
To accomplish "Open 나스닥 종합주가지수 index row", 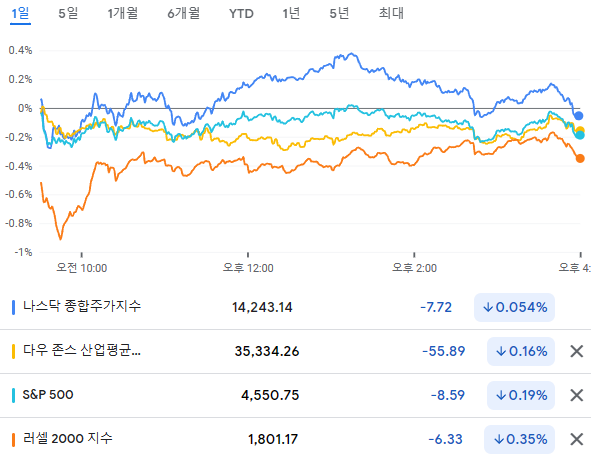I will tap(296, 307).
